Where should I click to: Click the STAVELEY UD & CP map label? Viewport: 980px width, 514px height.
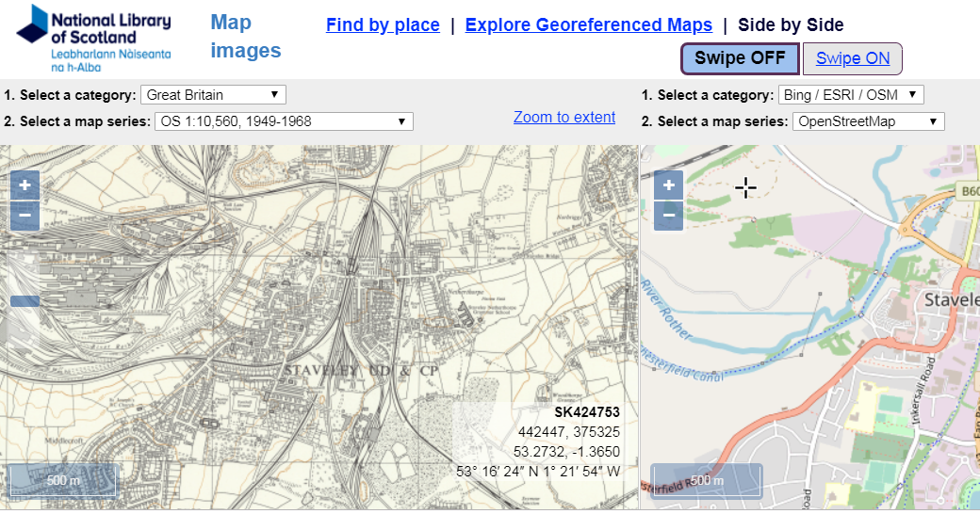[361, 371]
